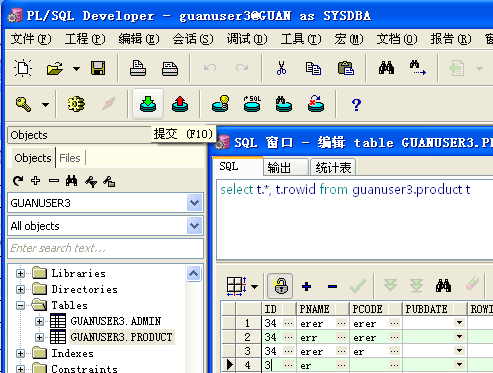Open the dropdown arrow beside Open folder
The height and width of the screenshot is (373, 493).
76,69
